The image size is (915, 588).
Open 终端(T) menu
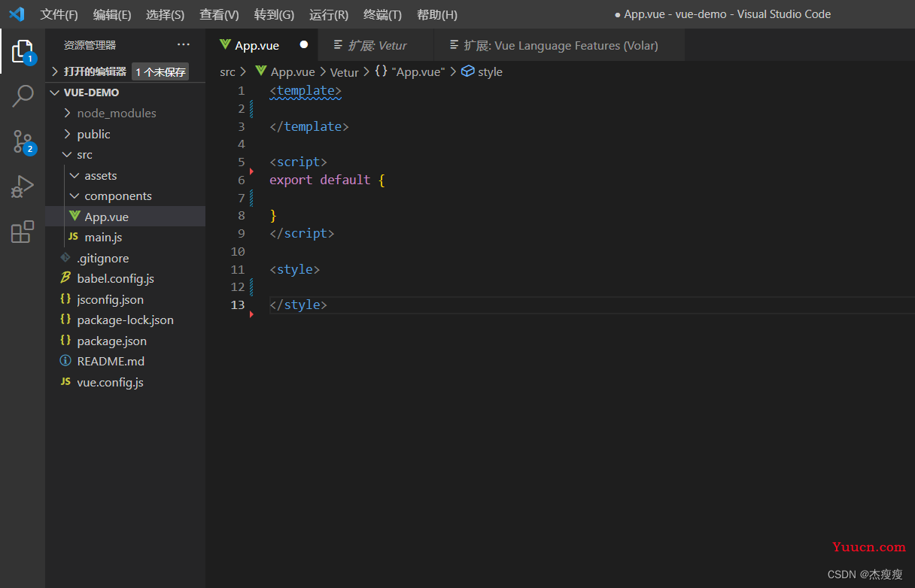pos(382,14)
